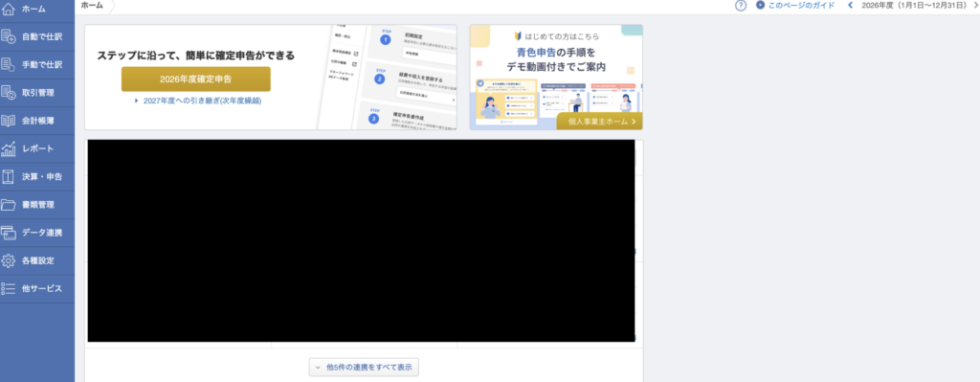Open 取引管理 menu item

click(37, 93)
